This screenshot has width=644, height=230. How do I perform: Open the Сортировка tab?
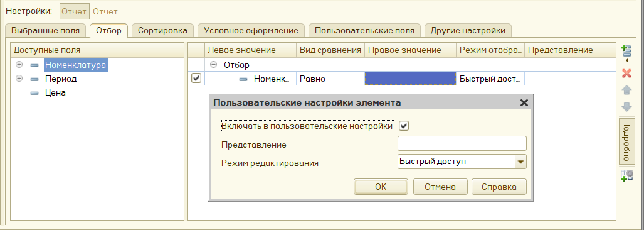pos(162,30)
